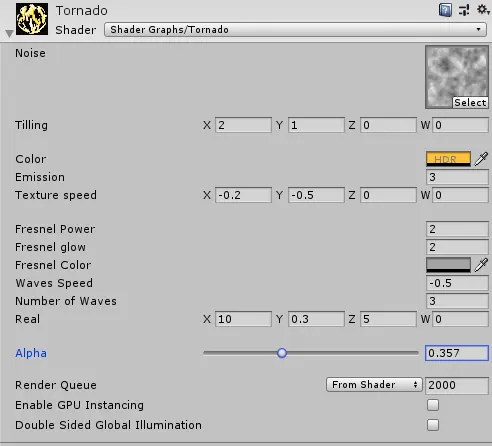492x446 pixels.
Task: Collapse the Tornado material foldout arrow
Action: (x=9, y=33)
